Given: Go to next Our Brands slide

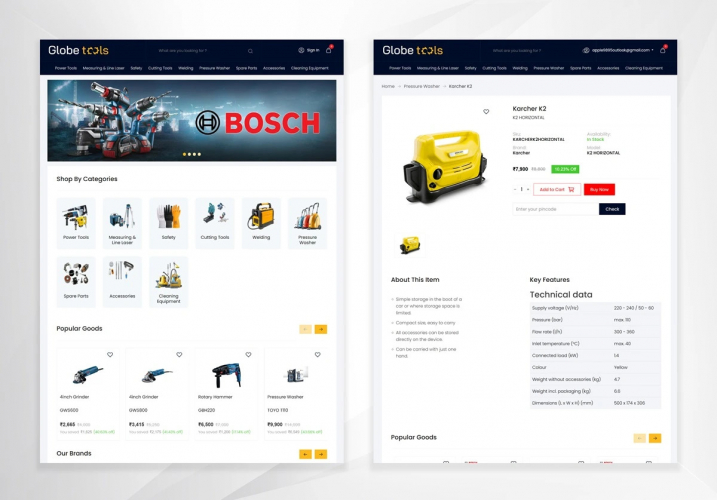Looking at the screenshot, I should [321, 454].
